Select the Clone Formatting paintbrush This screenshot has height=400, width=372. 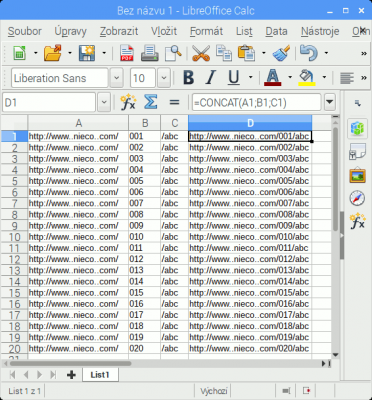click(x=281, y=53)
